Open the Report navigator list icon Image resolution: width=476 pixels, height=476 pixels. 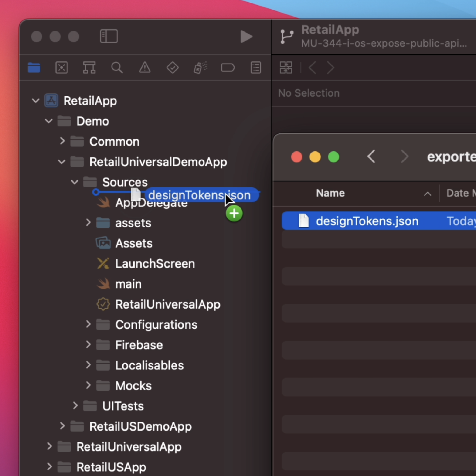click(256, 68)
